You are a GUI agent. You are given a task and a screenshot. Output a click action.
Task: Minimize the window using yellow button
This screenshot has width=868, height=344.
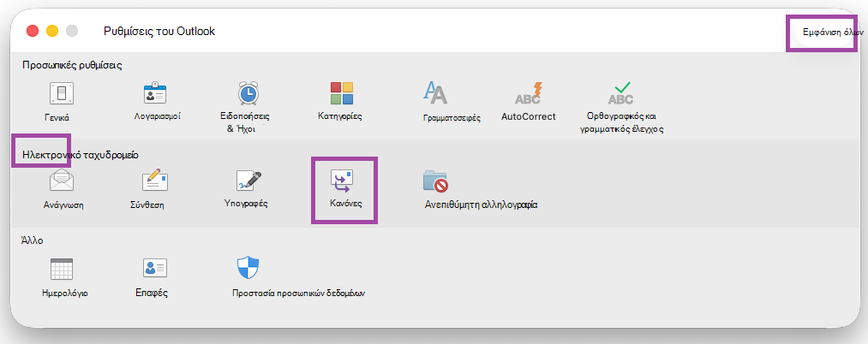(x=52, y=31)
